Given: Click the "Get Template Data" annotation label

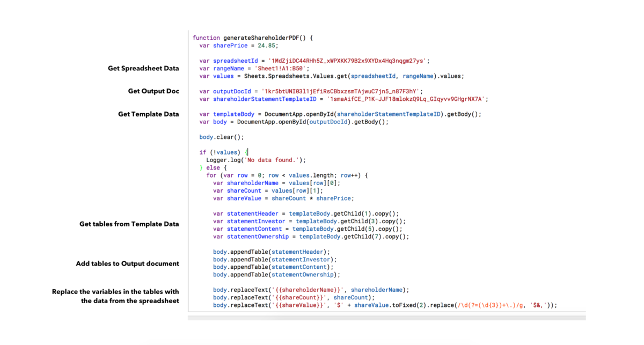Looking at the screenshot, I should [149, 114].
